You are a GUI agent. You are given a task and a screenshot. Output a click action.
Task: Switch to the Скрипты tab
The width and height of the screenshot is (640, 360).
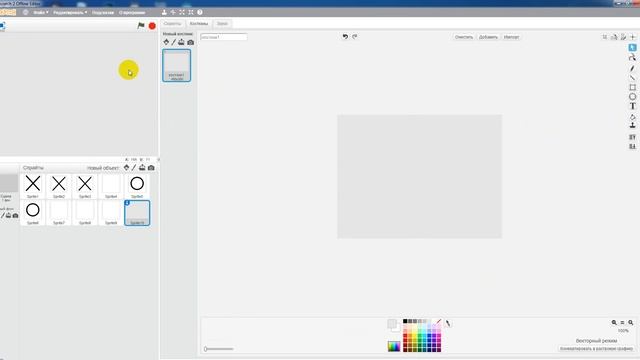tap(172, 24)
